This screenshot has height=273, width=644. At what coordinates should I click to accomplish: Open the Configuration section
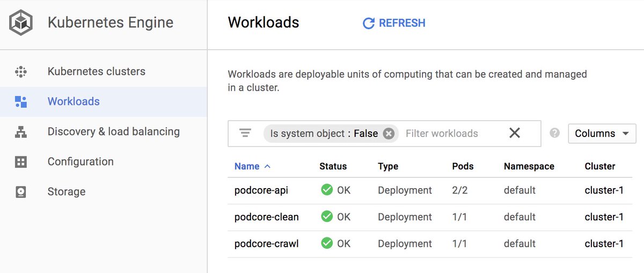pos(80,162)
